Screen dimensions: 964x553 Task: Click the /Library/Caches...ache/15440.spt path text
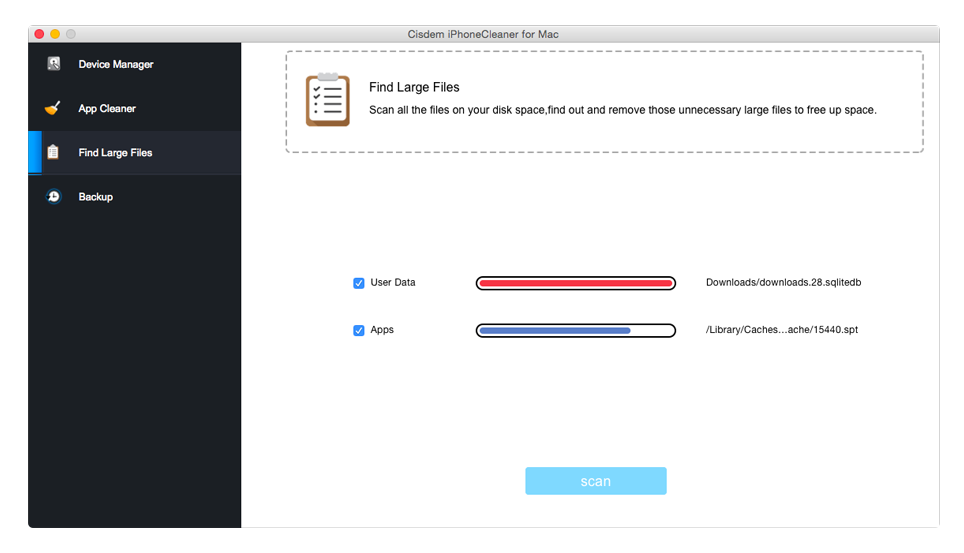pos(781,330)
